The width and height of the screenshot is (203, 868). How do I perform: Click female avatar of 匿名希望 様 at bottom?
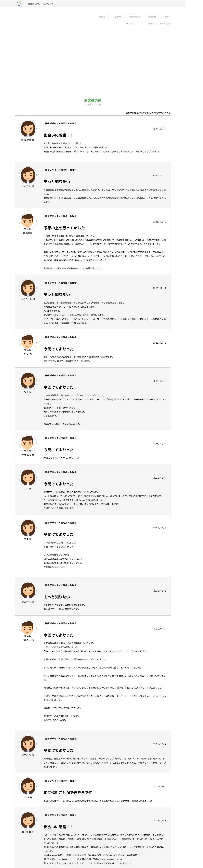point(28,820)
